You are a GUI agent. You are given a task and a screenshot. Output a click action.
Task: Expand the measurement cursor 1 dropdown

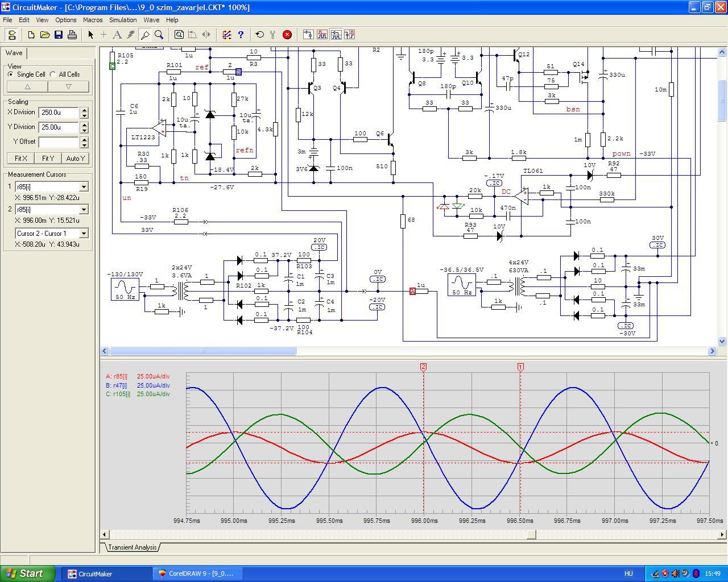pyautogui.click(x=84, y=187)
